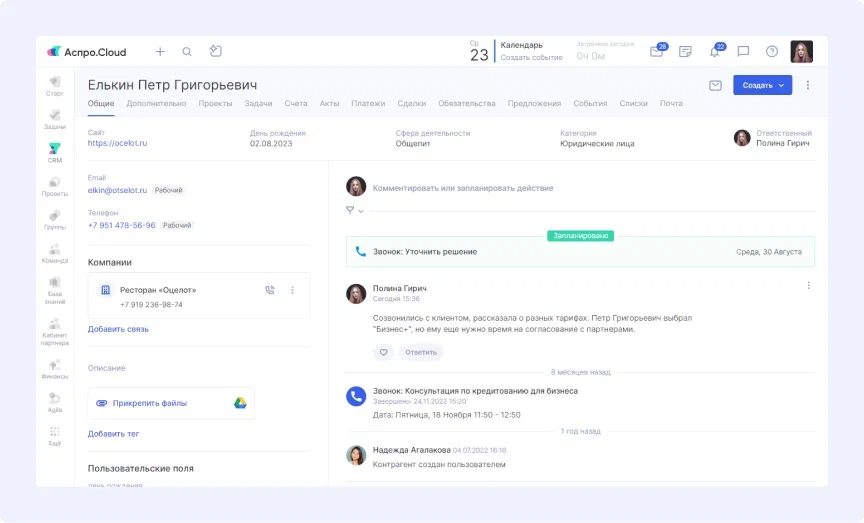
Task: Open call Консультация по кредитованию для бизнеса
Action: pos(475,391)
